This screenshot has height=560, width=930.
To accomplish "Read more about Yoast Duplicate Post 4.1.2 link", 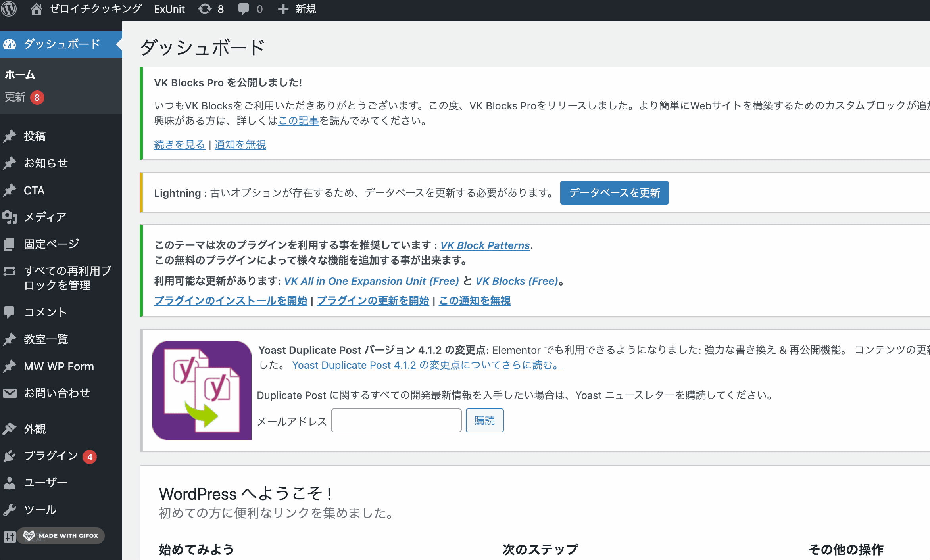I will (427, 365).
